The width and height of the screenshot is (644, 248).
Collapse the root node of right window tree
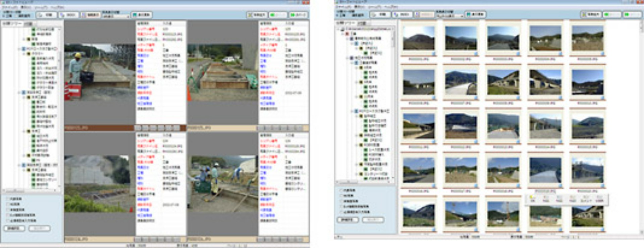[338, 29]
